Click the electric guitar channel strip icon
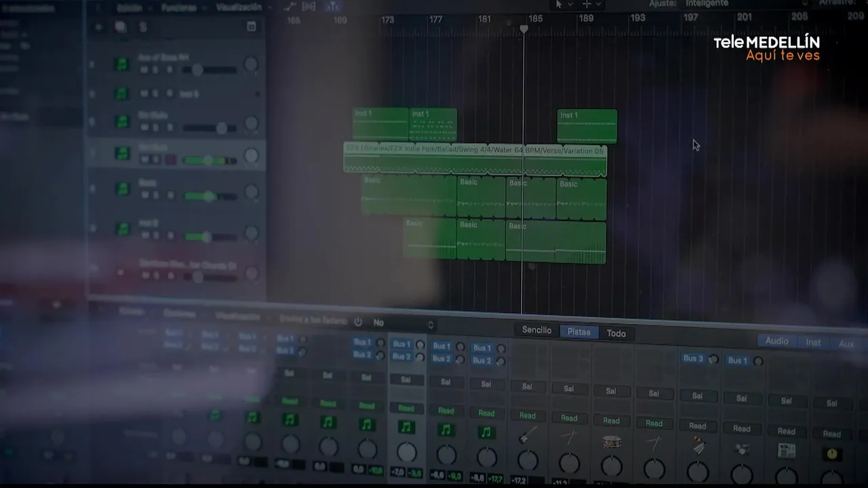 pyautogui.click(x=528, y=436)
